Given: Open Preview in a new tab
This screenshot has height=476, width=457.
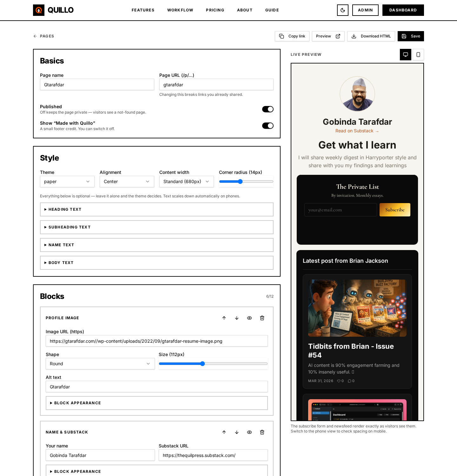Looking at the screenshot, I should pyautogui.click(x=328, y=36).
